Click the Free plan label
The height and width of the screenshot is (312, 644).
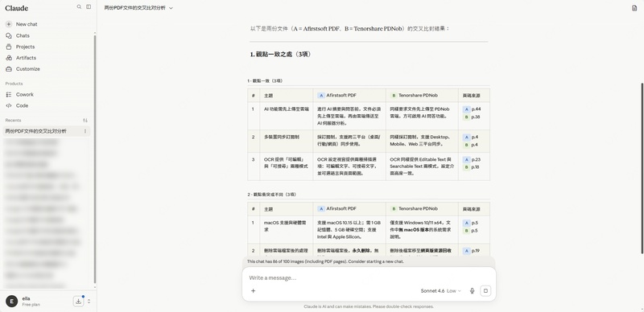(x=31, y=305)
